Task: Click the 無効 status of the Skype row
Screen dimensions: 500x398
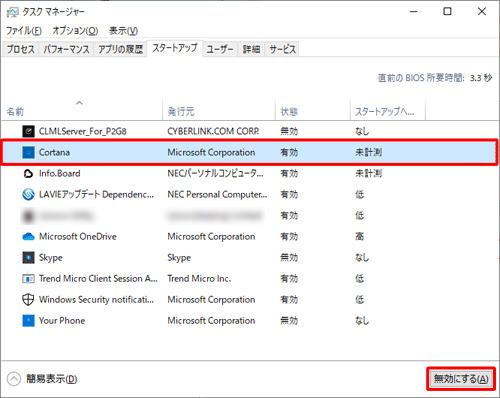Action: 289,258
